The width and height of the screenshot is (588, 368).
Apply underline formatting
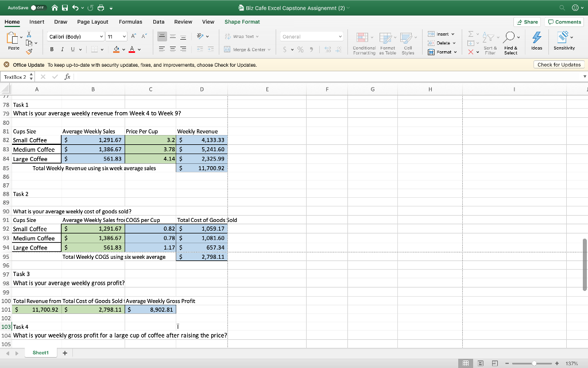coord(72,49)
